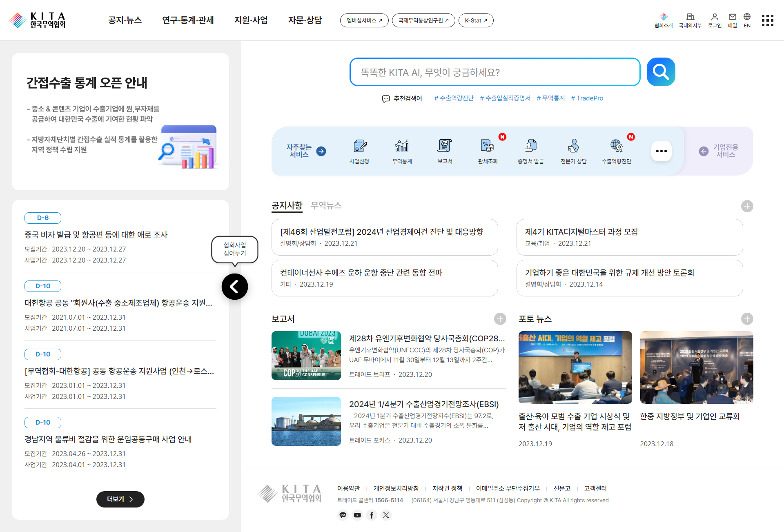784x532 pixels.
Task: Open the 무역통계 trade statistics icon
Action: [402, 146]
